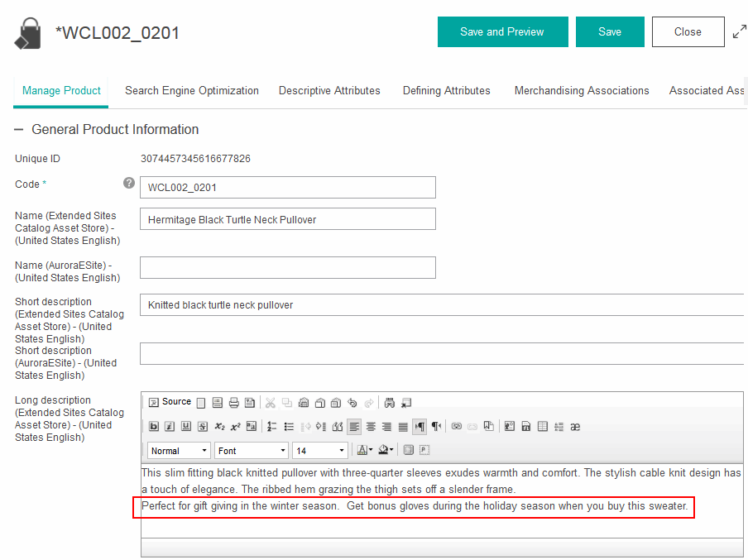748x560 pixels.
Task: Open the Font dropdown
Action: click(x=252, y=451)
